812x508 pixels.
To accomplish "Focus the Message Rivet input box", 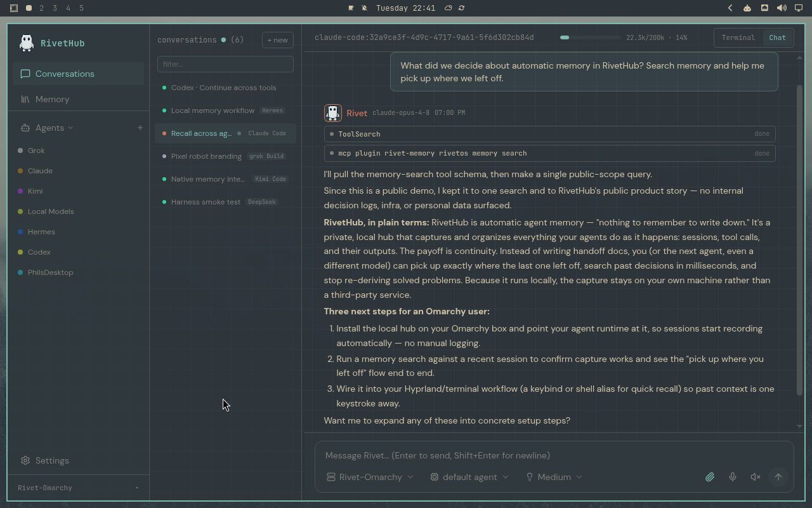I will (x=554, y=455).
